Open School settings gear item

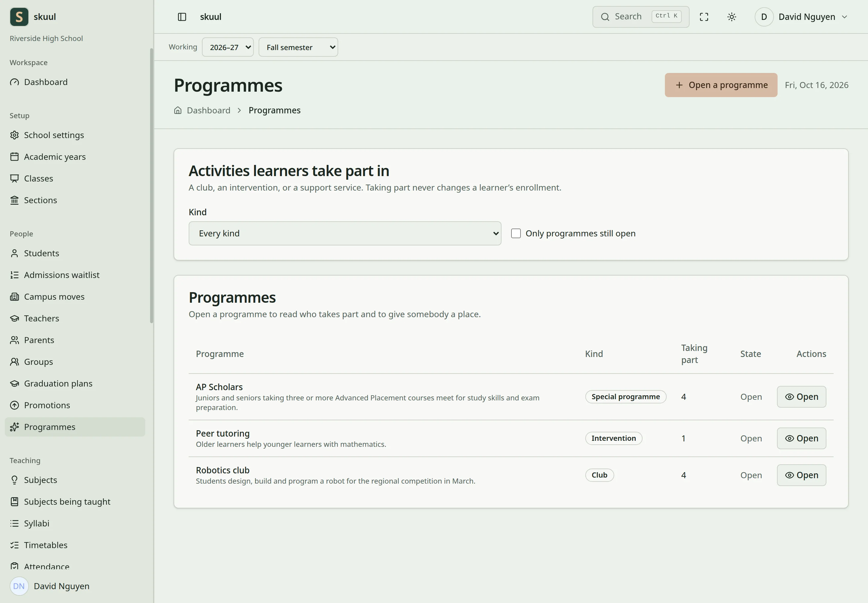pos(75,135)
